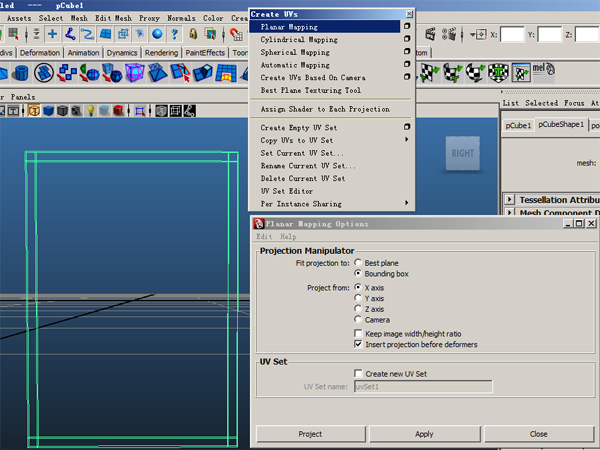Click the X coordinate input field
This screenshot has height=450, width=600.
[x=512, y=34]
